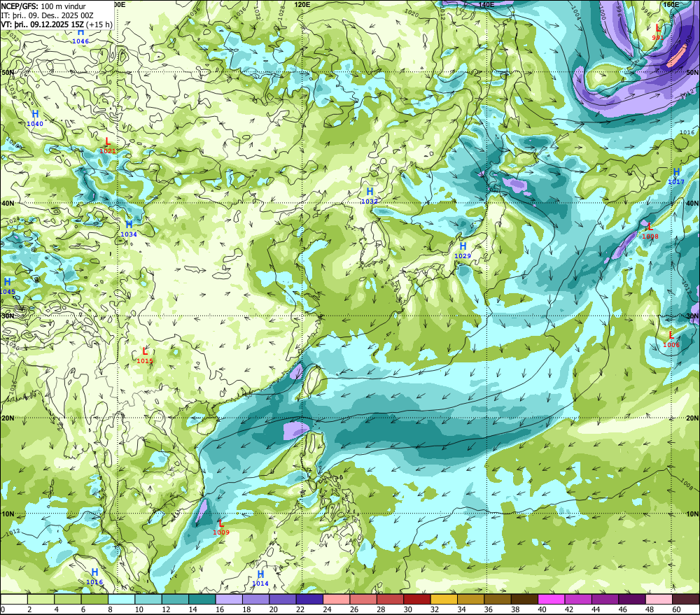Viewport: 700px width, 615px height.
Task: Pick the dark purple 46–48 legend swatch
Action: 632,599
